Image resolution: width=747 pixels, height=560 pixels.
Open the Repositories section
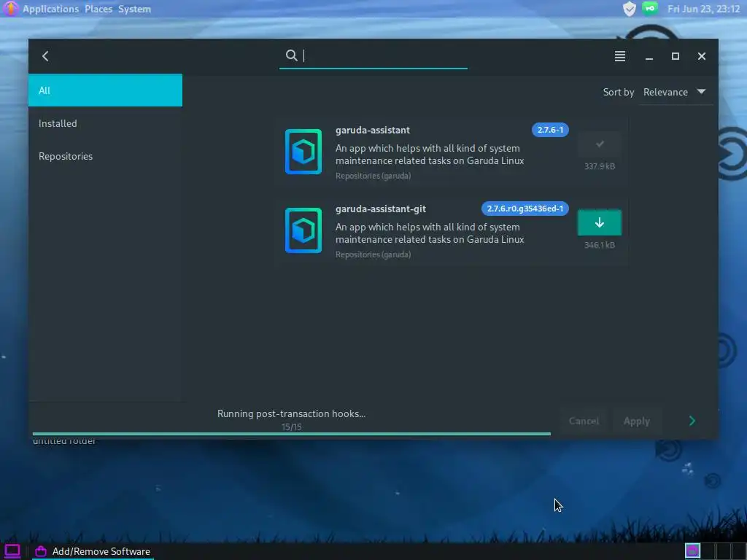105,156
